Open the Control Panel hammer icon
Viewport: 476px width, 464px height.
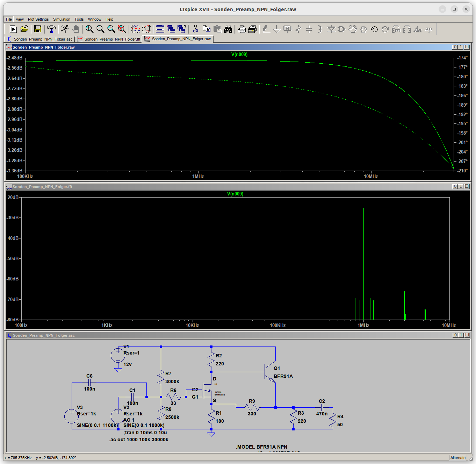click(51, 29)
